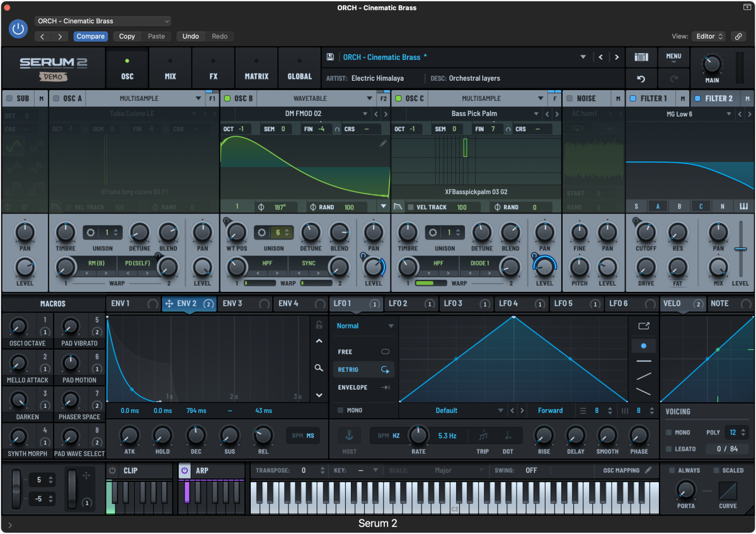Image resolution: width=756 pixels, height=534 pixels.
Task: Click the pencil icon to edit OSC B wavetable
Action: [383, 144]
